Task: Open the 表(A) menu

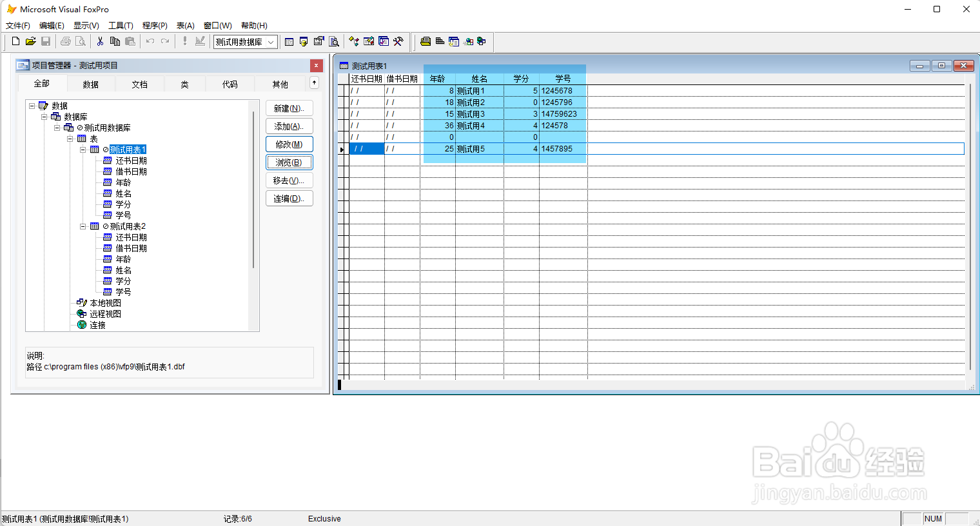Action: [x=186, y=26]
